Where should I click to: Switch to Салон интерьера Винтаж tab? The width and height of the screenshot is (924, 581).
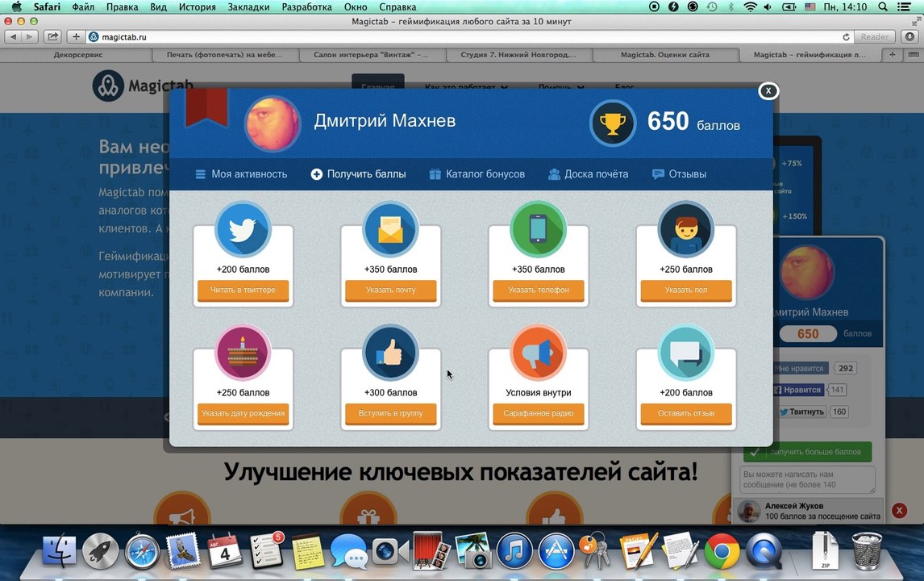(x=371, y=55)
